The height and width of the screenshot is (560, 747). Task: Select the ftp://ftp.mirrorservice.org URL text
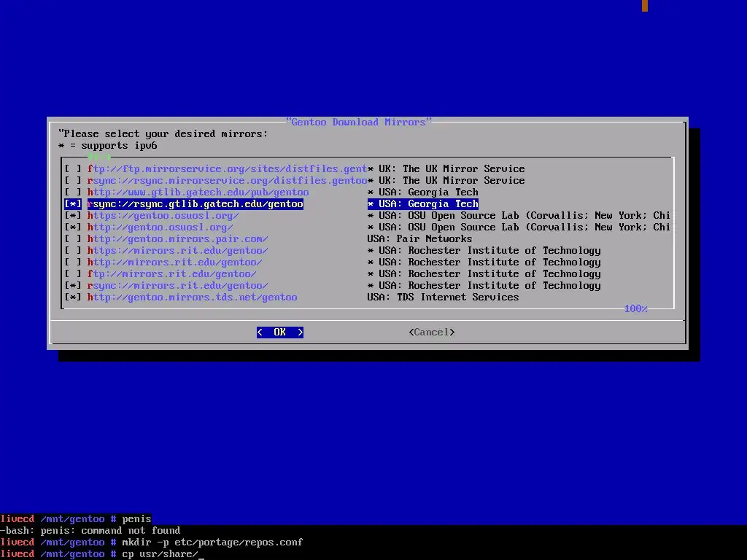coord(227,168)
